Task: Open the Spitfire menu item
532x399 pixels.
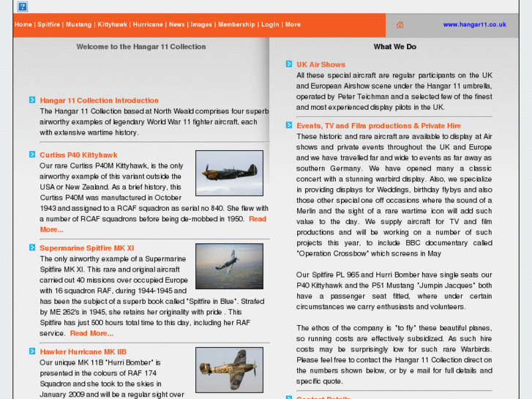Action: pyautogui.click(x=48, y=24)
